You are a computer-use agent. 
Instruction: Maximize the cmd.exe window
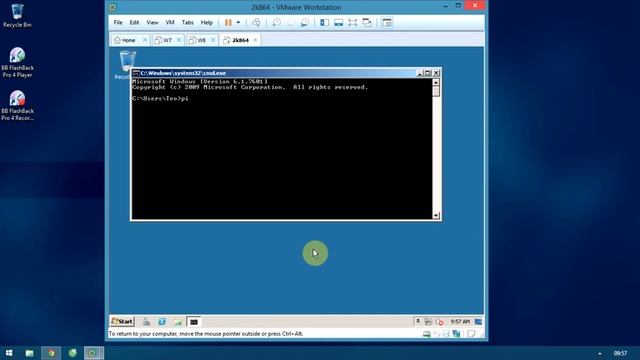pyautogui.click(x=427, y=73)
